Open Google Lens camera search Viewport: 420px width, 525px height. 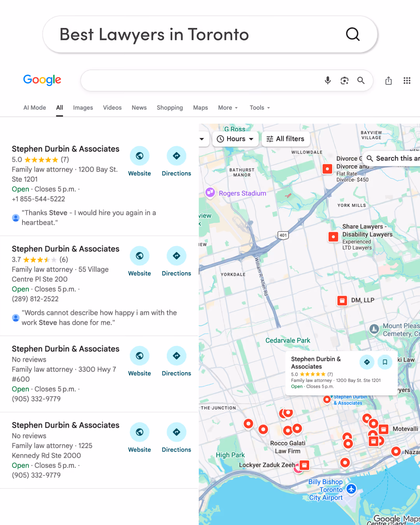[345, 80]
